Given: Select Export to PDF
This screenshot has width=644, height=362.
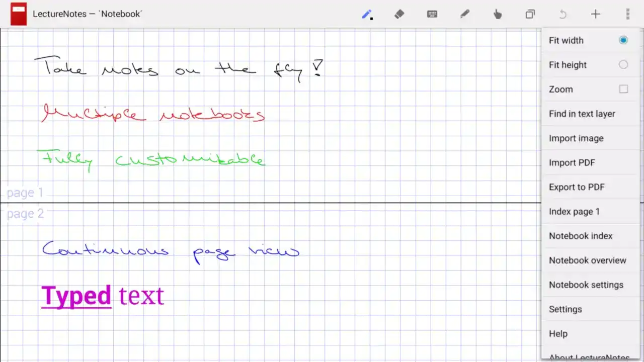Looking at the screenshot, I should 577,187.
